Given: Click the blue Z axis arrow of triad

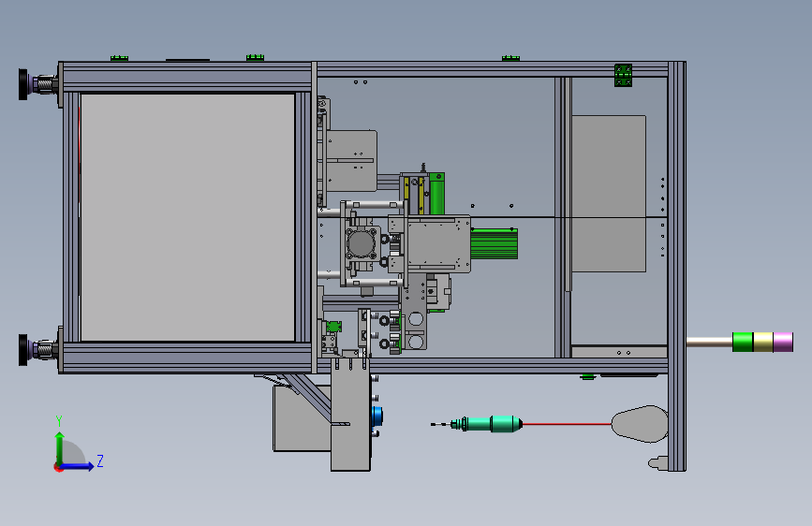Looking at the screenshot, I should click(x=78, y=466).
